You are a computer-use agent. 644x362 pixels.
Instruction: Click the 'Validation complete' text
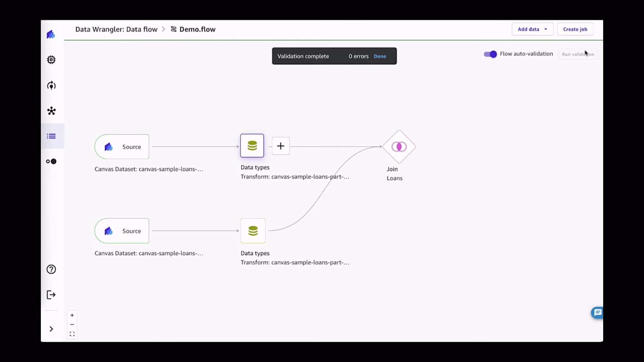303,56
